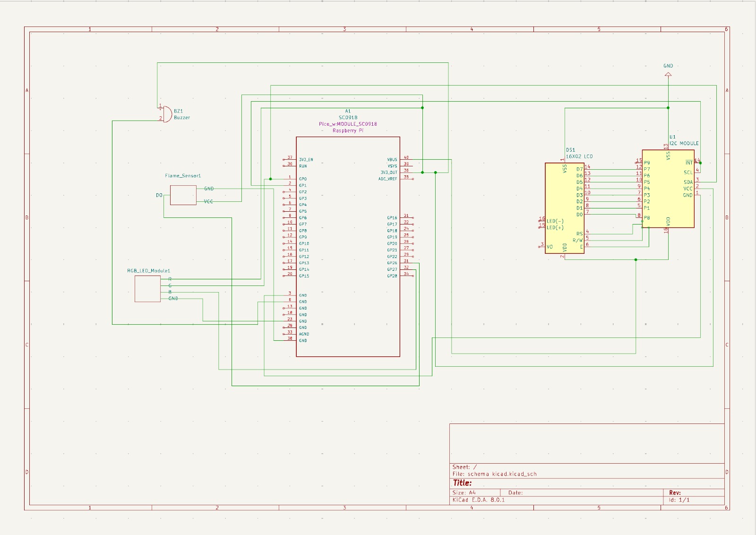The height and width of the screenshot is (535, 756).
Task: Click the RGB module 'R' pin label
Action: tap(170, 279)
